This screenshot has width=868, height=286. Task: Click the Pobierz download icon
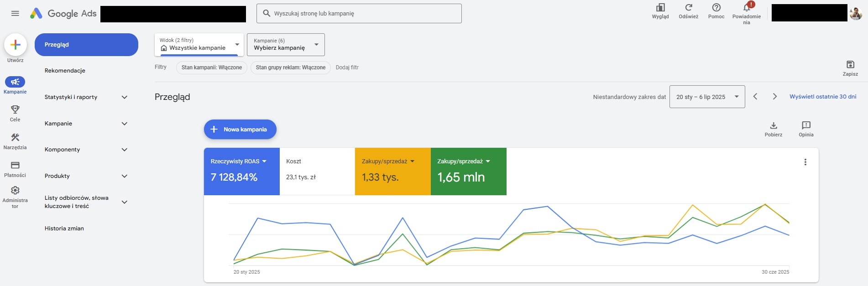[x=774, y=125]
